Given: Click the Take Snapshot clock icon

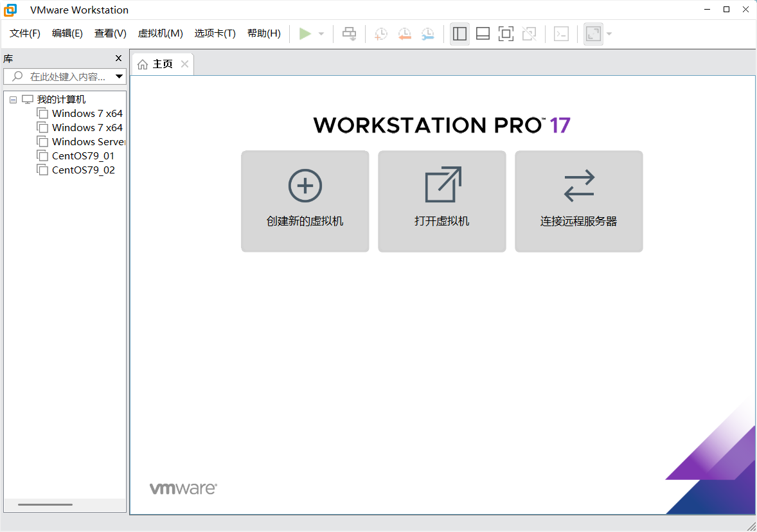Looking at the screenshot, I should click(381, 34).
